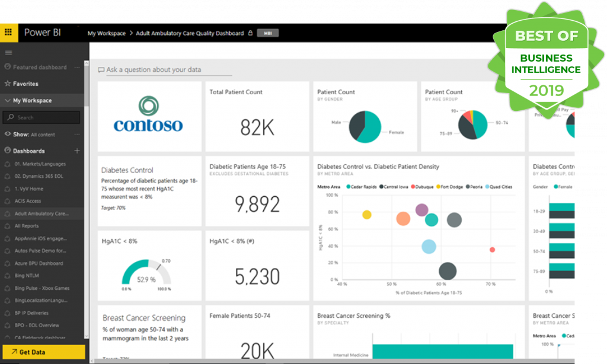Click the Get Data button
Screen dimensions: 607x364
click(43, 352)
